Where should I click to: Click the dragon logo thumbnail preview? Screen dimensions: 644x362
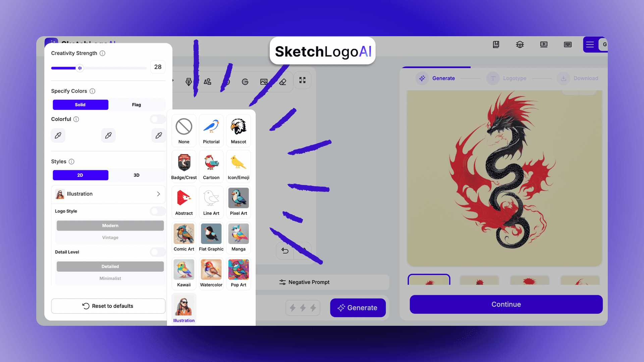coord(429,281)
